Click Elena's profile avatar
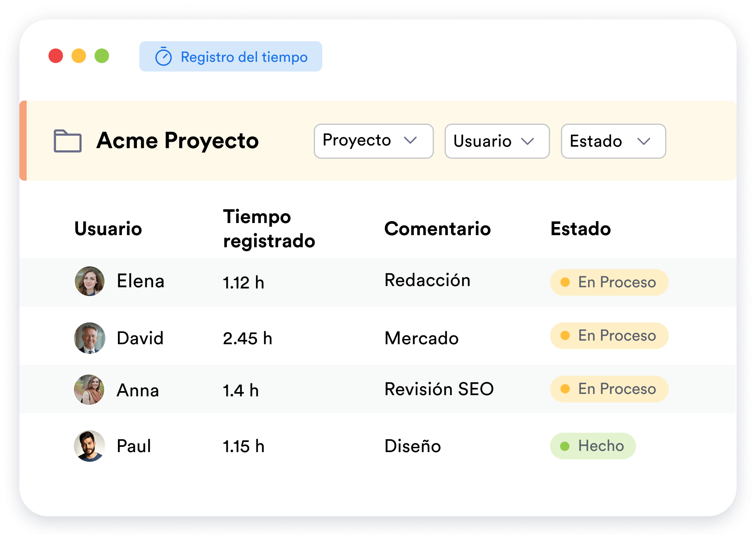 89,282
